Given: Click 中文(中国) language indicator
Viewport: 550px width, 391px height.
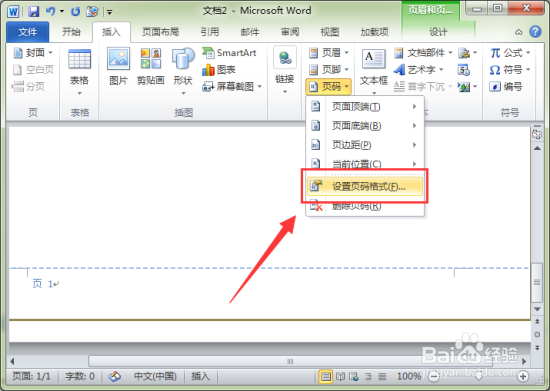Looking at the screenshot, I should [155, 376].
